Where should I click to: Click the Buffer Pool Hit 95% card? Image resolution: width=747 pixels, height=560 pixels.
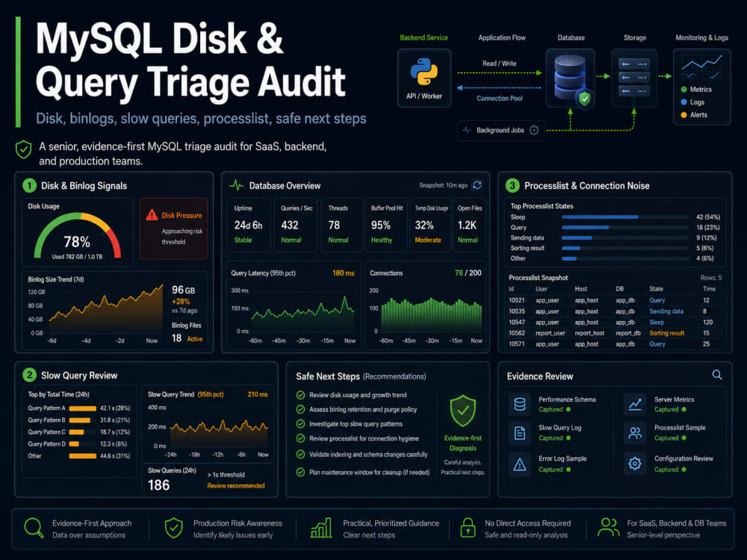(x=386, y=225)
